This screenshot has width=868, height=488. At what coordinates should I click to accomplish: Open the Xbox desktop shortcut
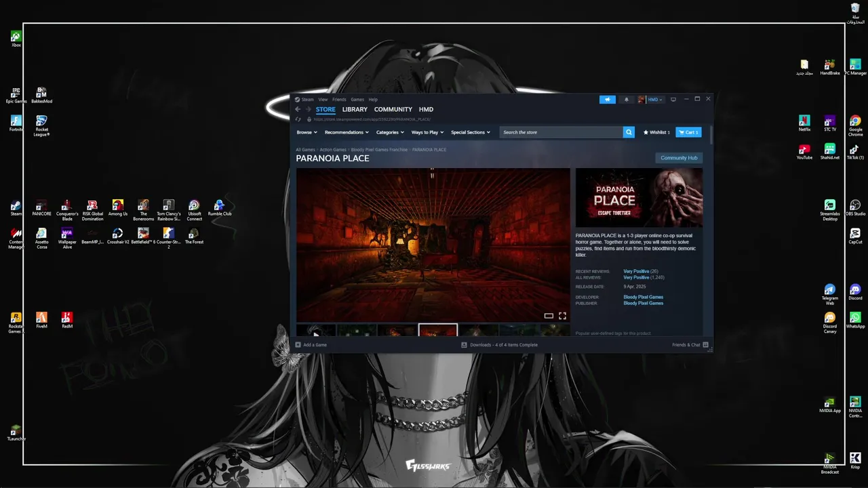[x=16, y=39]
